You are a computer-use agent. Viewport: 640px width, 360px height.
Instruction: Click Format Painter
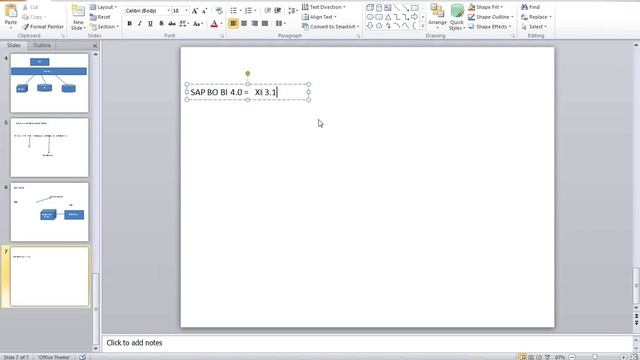tap(43, 27)
